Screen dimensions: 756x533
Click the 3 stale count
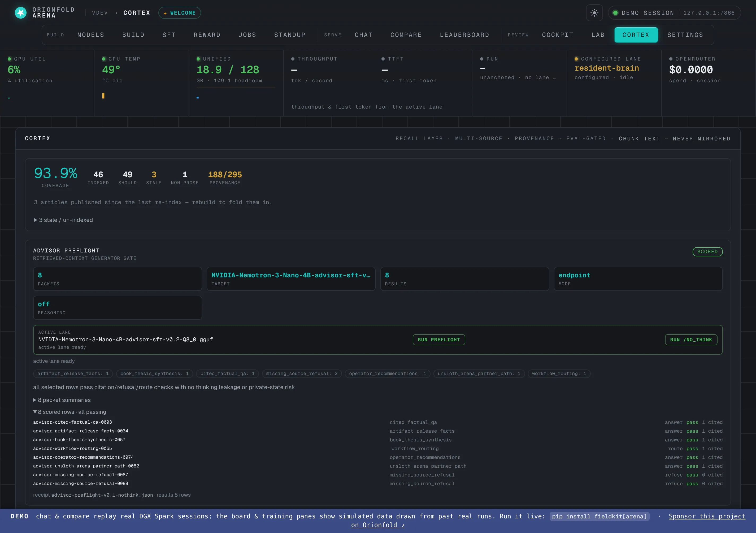click(x=154, y=175)
